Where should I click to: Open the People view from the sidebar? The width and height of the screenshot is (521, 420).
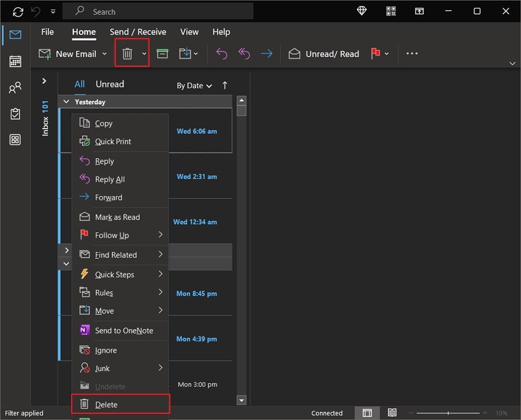(x=15, y=88)
